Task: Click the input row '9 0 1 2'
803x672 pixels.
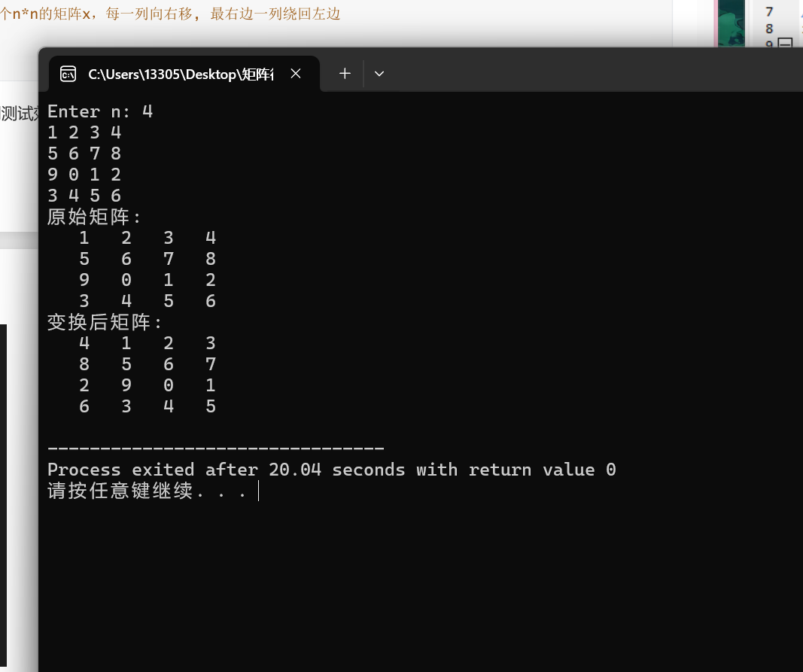Action: [84, 175]
